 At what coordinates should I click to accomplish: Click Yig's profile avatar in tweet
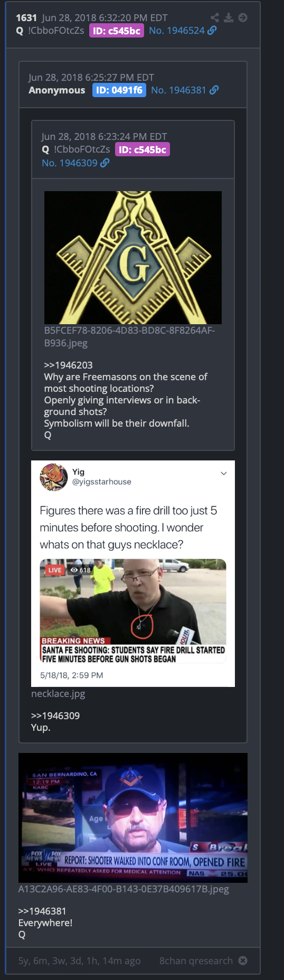click(54, 477)
